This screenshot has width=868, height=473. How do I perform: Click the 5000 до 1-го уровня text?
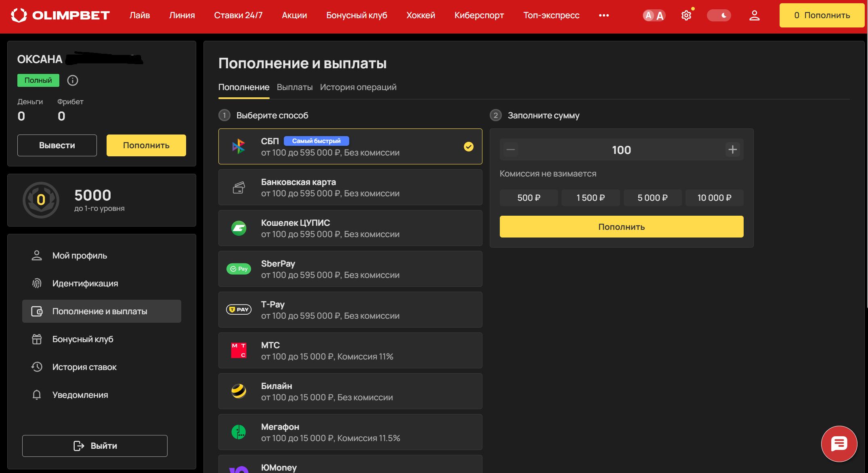(99, 200)
